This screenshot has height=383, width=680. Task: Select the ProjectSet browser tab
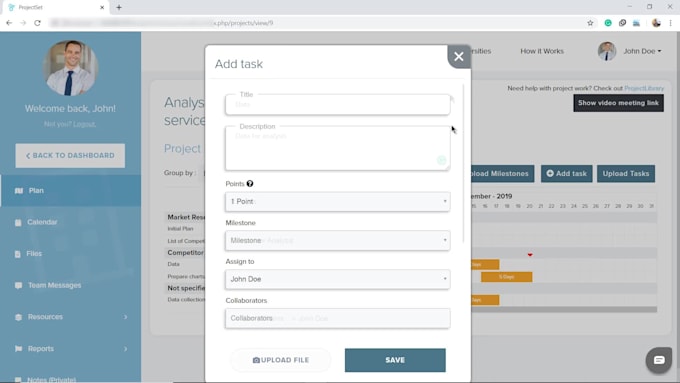click(56, 7)
